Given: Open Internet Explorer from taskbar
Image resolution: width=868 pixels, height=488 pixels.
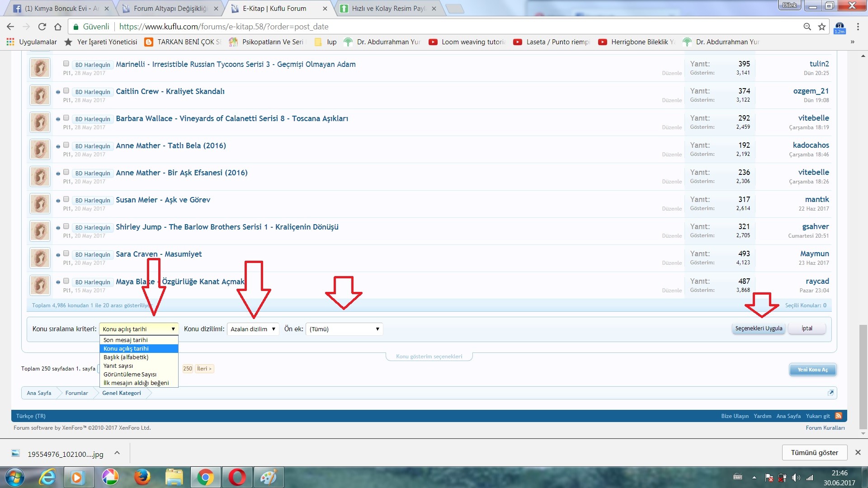Looking at the screenshot, I should click(x=47, y=477).
